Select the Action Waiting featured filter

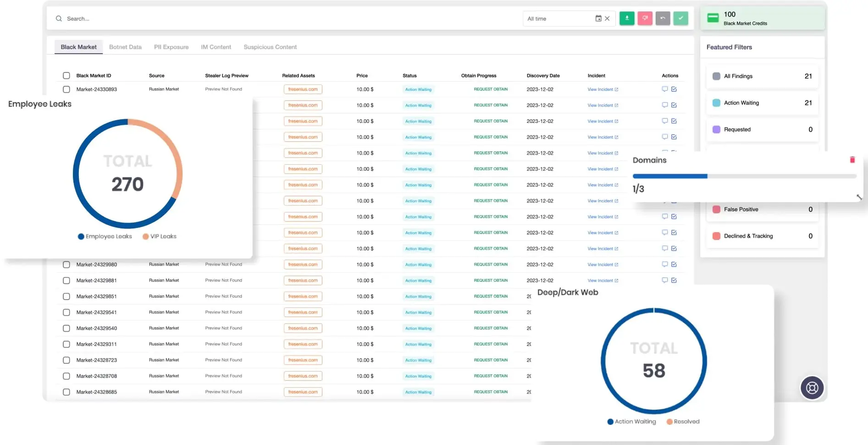click(x=762, y=103)
